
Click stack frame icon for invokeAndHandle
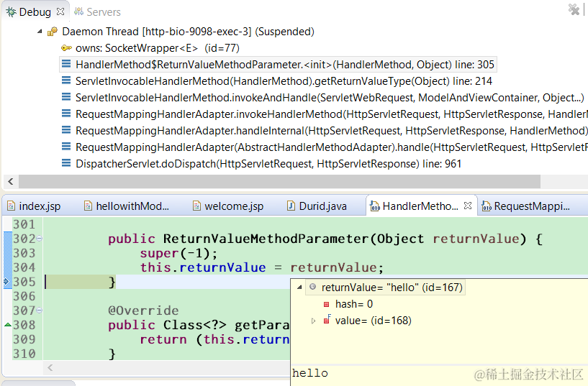click(66, 97)
